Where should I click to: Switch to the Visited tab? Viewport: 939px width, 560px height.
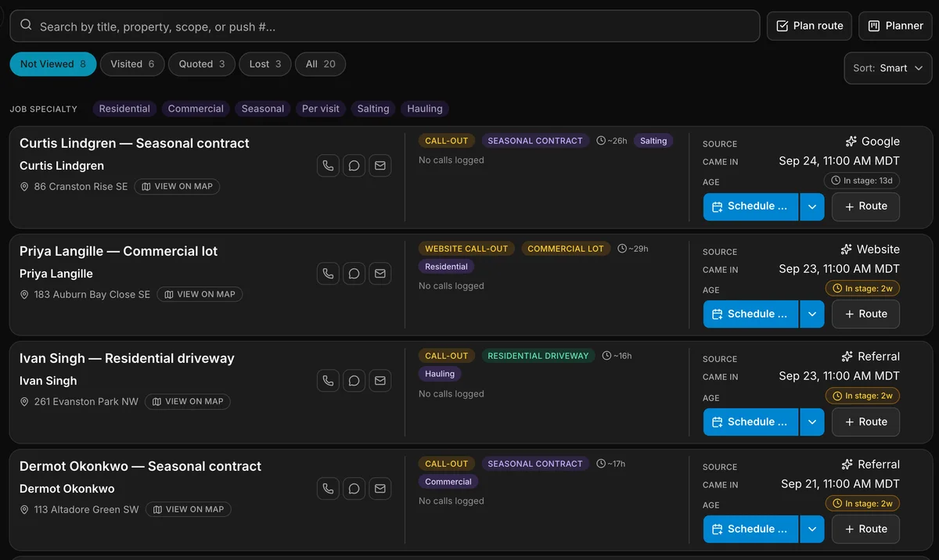132,64
